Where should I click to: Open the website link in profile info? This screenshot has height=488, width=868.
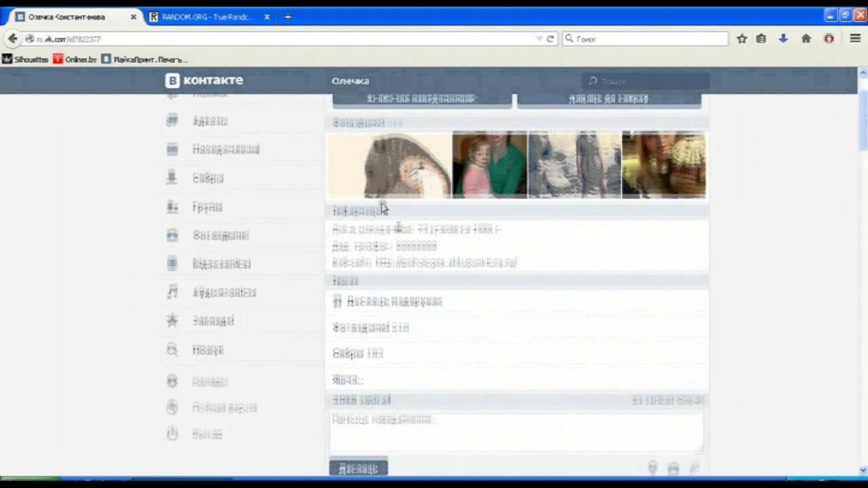[x=446, y=262]
